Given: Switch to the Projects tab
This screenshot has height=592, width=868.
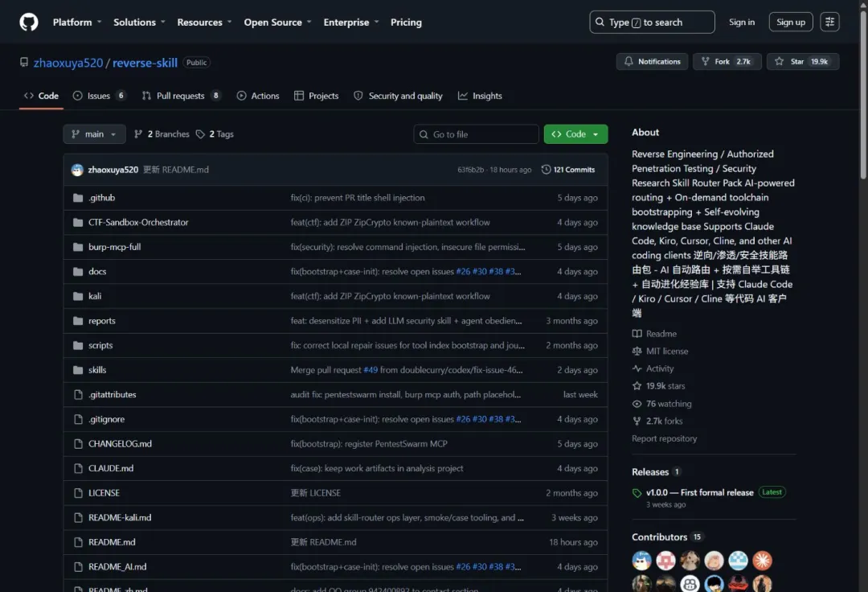Looking at the screenshot, I should click(316, 96).
